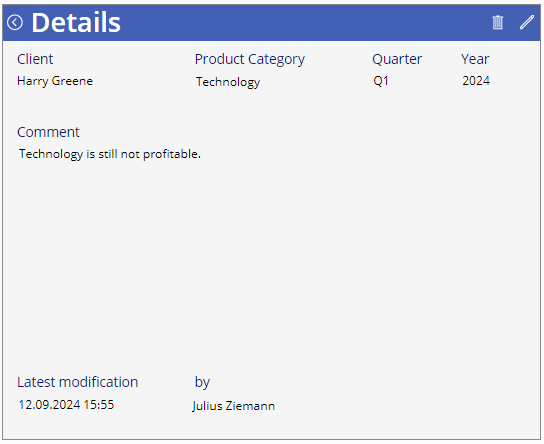Click the Technology category value
Screen dimensions: 544x444
pyautogui.click(x=228, y=82)
